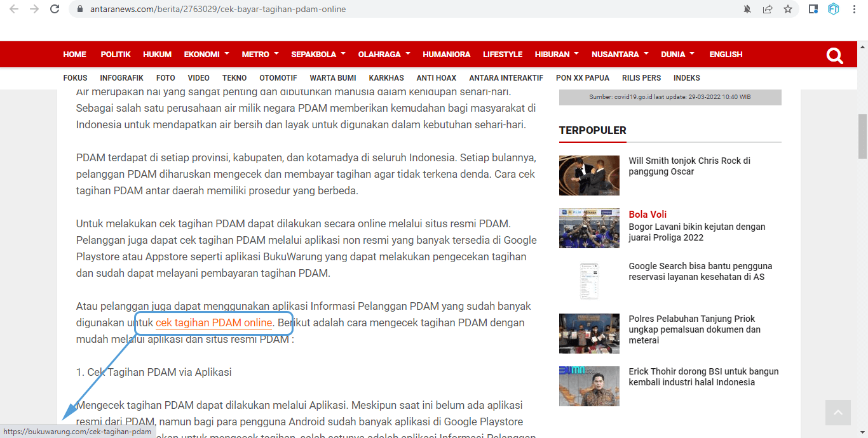Click the Will Smith Oscar thumbnail
This screenshot has height=438, width=868.
pyautogui.click(x=589, y=175)
